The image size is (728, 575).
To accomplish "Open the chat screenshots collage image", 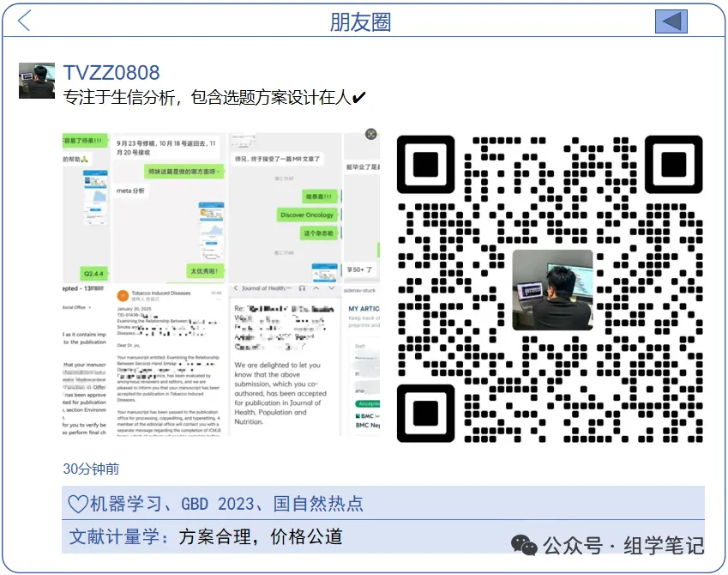I will (x=221, y=284).
